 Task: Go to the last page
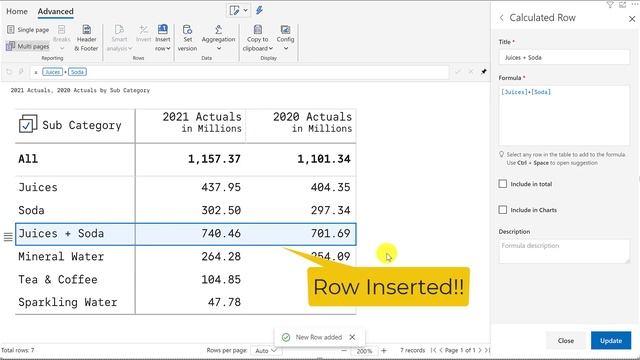pos(487,350)
